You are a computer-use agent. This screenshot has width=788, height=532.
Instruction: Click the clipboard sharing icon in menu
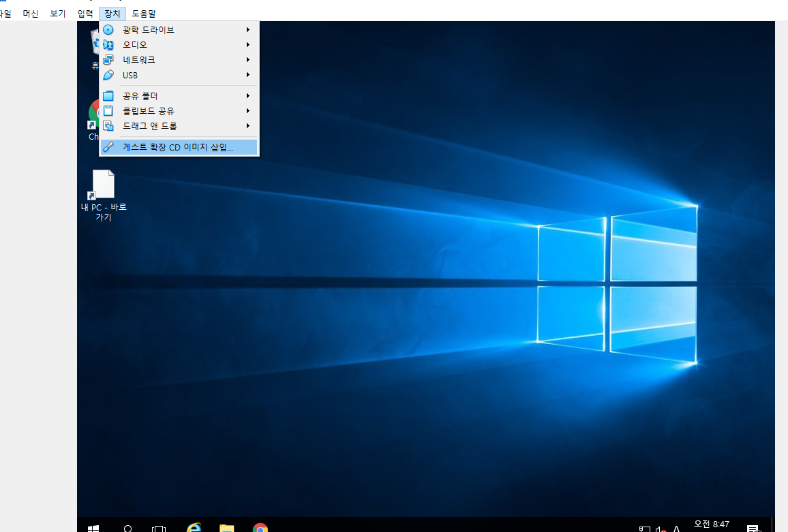pos(108,110)
